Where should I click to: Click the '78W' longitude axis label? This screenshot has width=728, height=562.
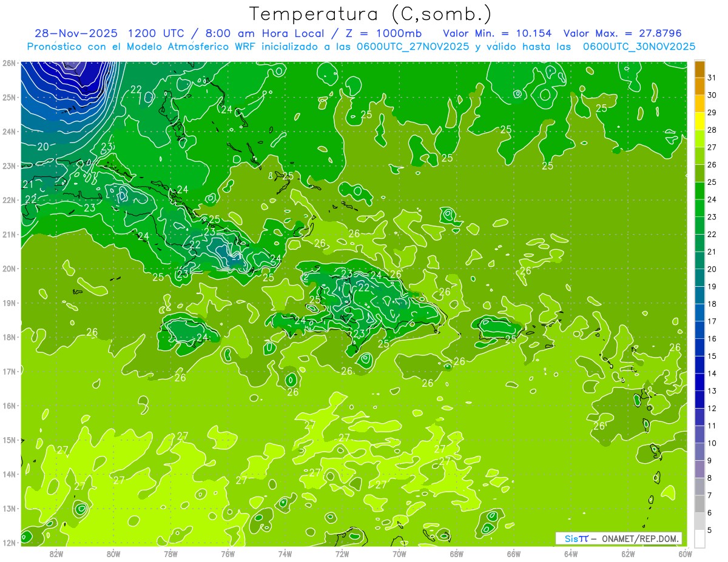170,554
